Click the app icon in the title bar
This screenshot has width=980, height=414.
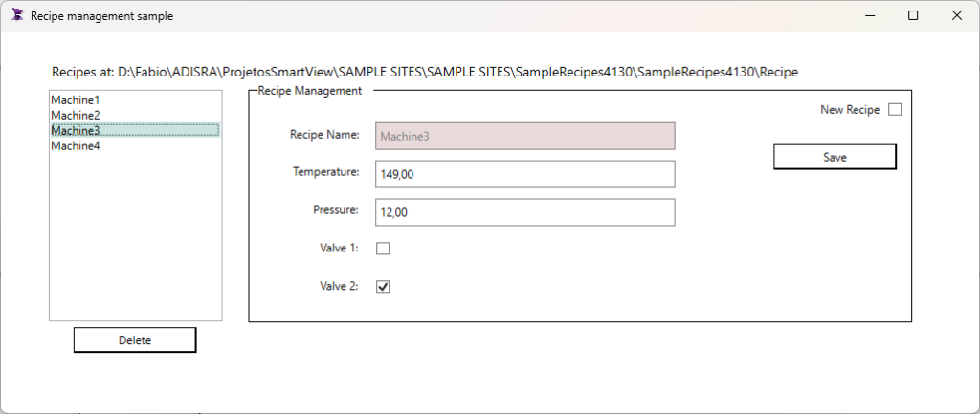(x=16, y=15)
